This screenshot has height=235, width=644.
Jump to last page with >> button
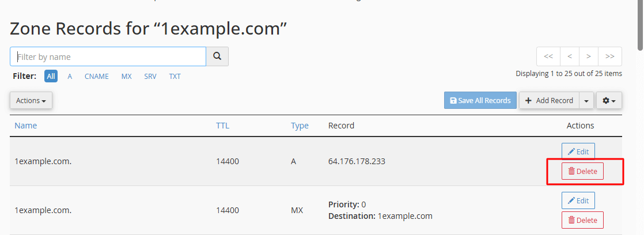coord(610,56)
